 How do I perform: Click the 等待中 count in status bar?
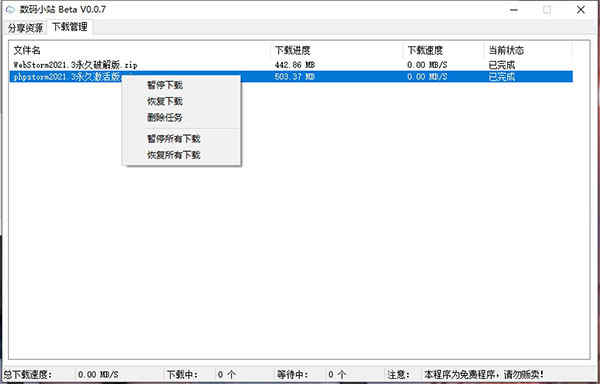click(337, 374)
